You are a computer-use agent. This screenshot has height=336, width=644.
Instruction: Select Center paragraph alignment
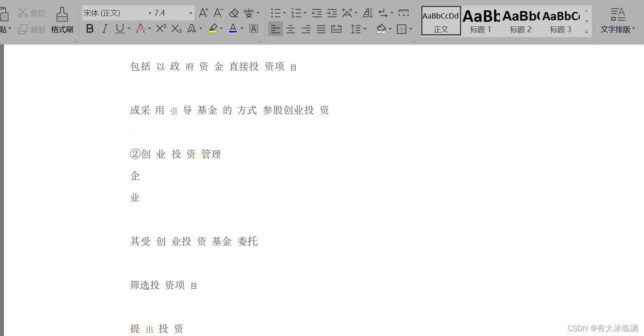click(x=291, y=29)
